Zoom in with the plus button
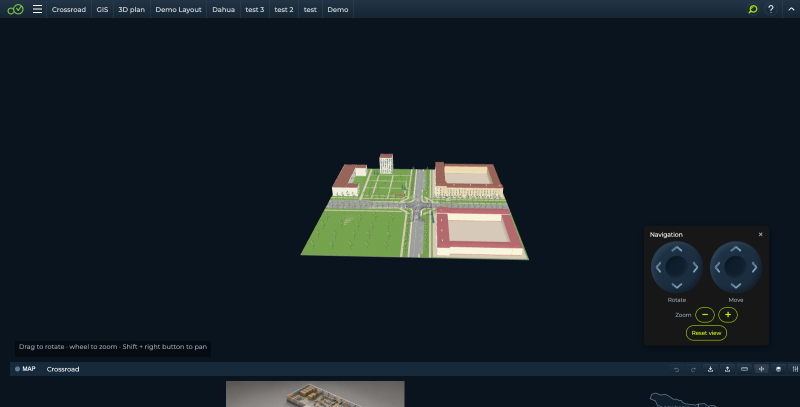This screenshot has width=800, height=407. tap(728, 315)
